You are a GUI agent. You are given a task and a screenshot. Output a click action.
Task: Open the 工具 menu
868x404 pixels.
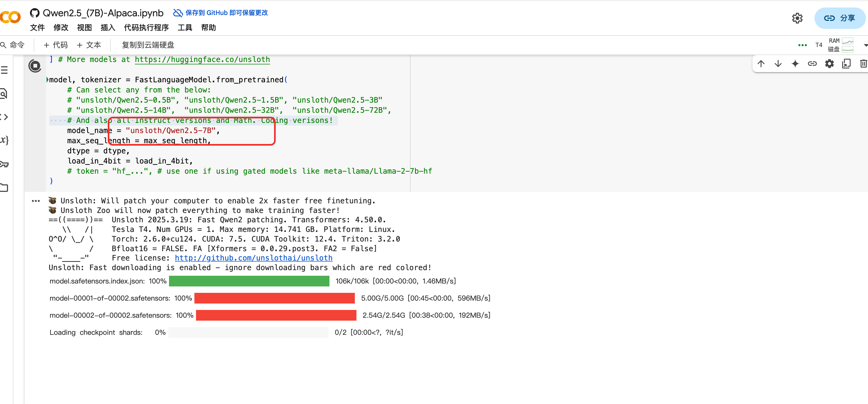point(185,28)
